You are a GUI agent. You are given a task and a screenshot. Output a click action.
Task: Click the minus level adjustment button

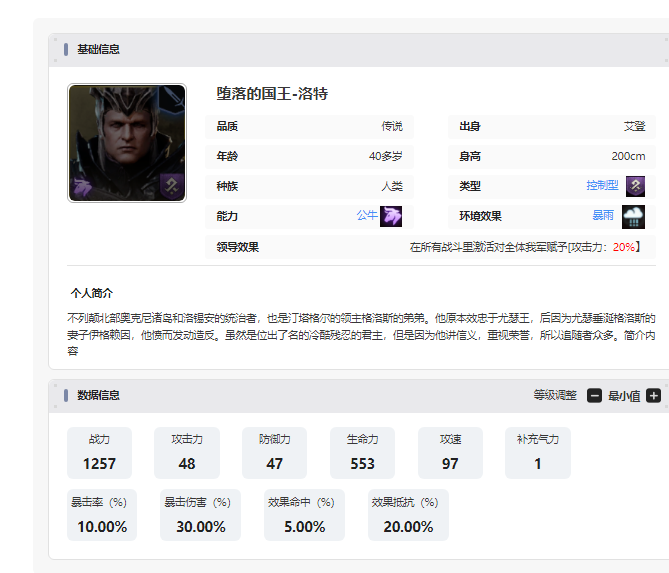point(594,396)
